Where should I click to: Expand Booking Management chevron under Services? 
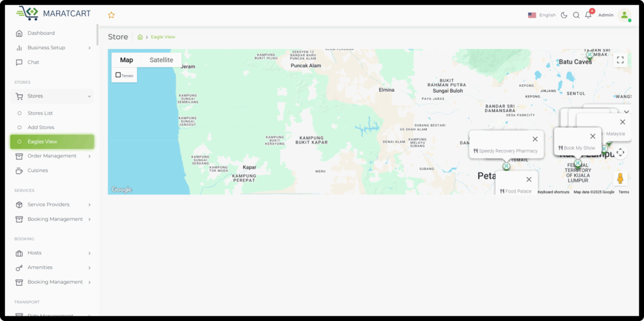89,219
